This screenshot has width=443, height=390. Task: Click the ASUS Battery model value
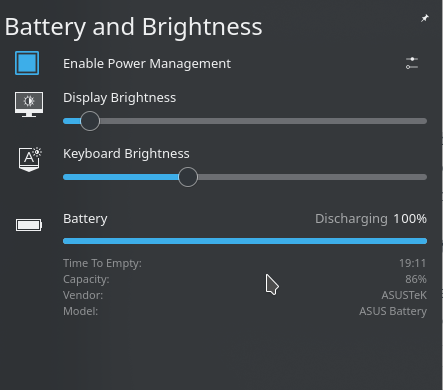(x=393, y=311)
